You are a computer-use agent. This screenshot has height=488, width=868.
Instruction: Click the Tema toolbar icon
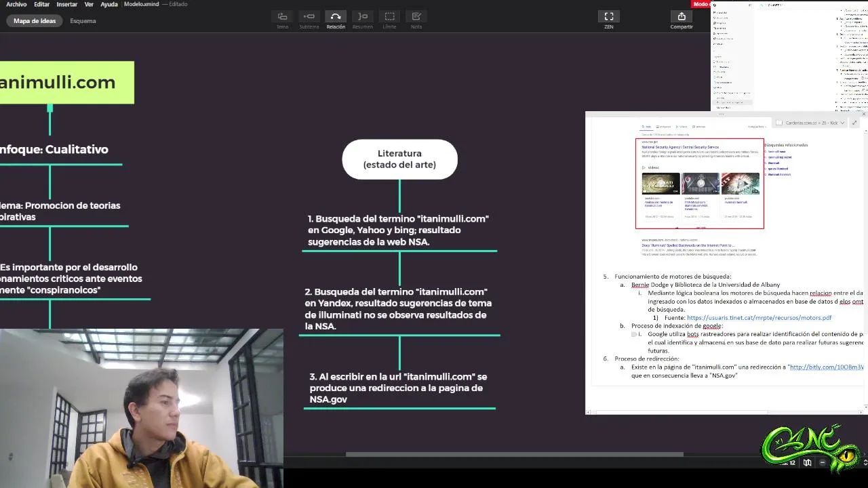pos(282,16)
